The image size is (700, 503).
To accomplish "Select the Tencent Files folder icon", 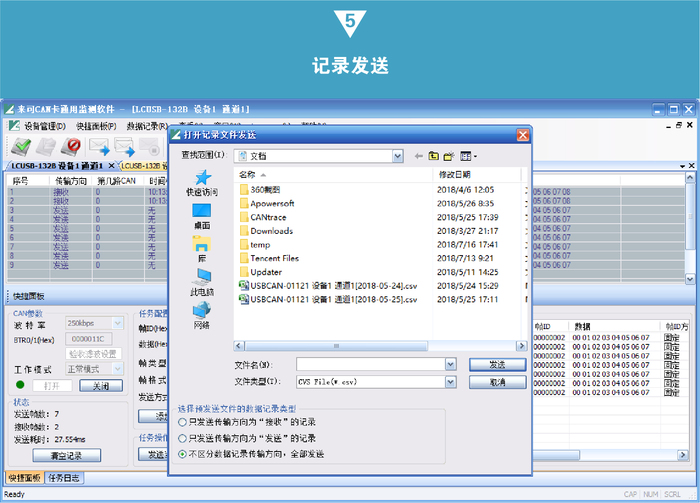I will (x=244, y=258).
